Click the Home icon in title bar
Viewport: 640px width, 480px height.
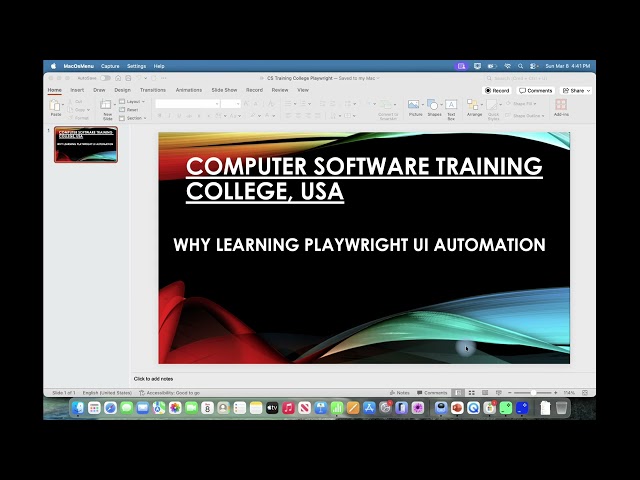coord(118,78)
